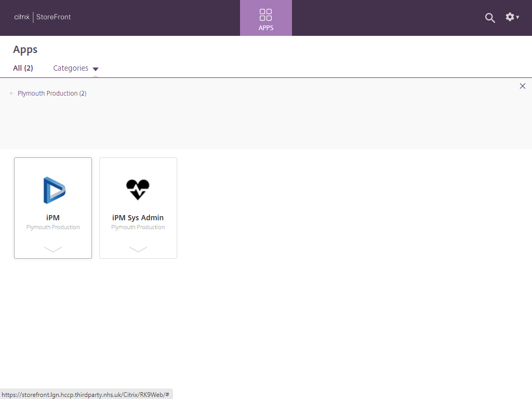
Task: Click Plymouth Production label under iPM
Action: point(53,227)
